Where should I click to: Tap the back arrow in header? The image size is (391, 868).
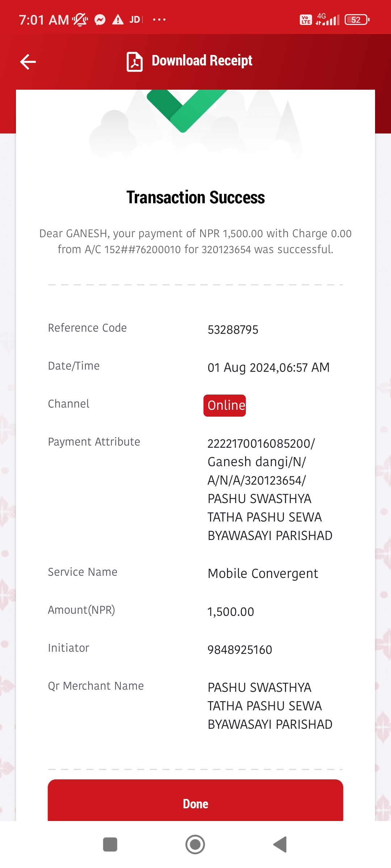28,61
